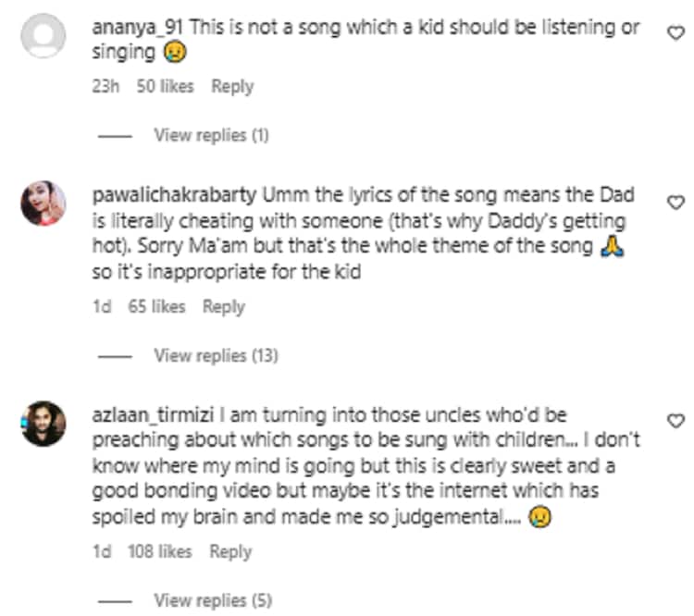The width and height of the screenshot is (694, 616).
Task: Reply to azlaan_tirmizi's comment
Action: pos(231,551)
